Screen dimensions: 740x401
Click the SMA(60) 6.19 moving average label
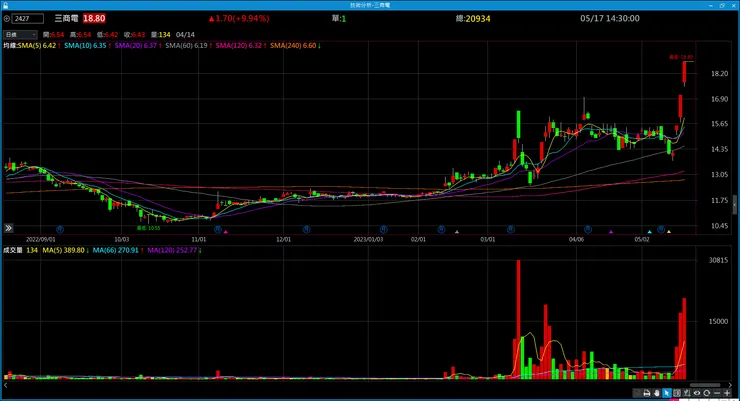pyautogui.click(x=188, y=46)
